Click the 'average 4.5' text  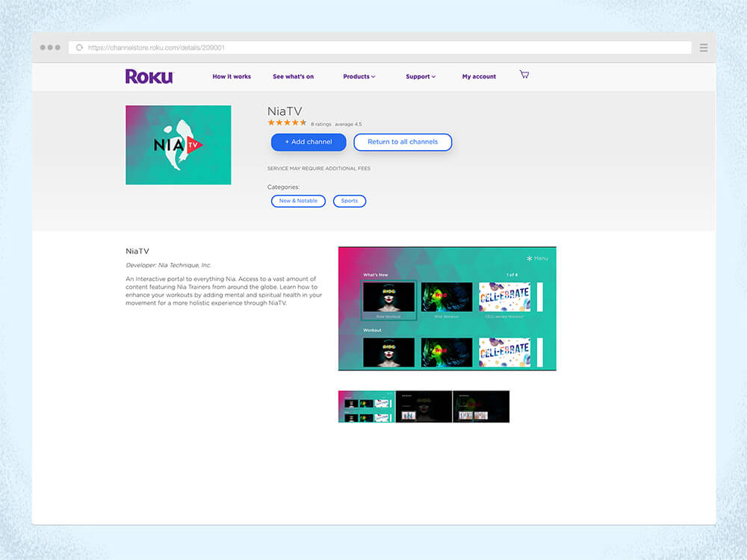point(348,124)
